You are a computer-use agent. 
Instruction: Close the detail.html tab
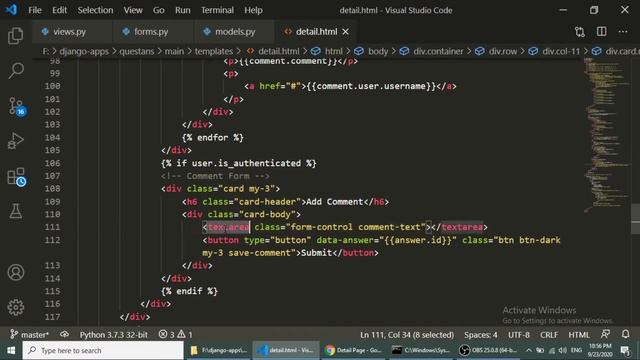point(345,31)
